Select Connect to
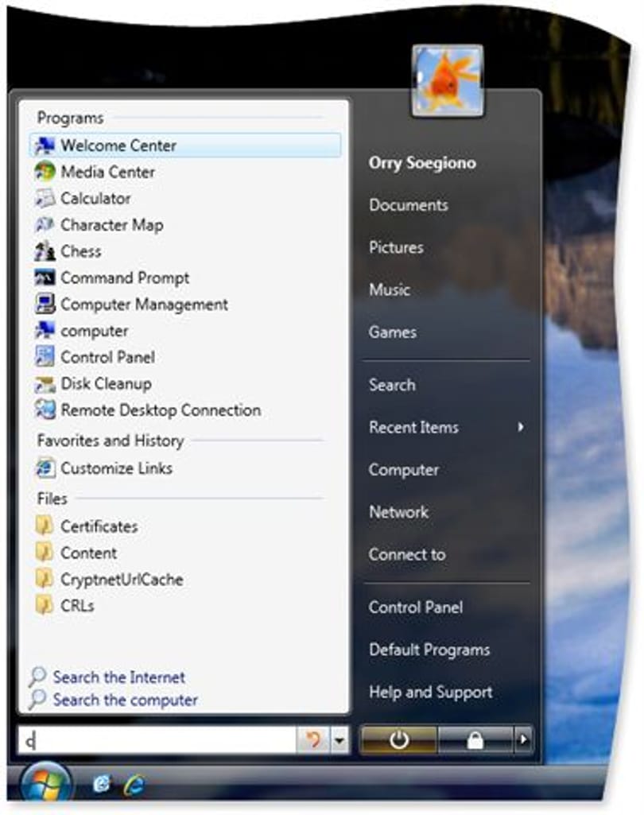 click(407, 554)
